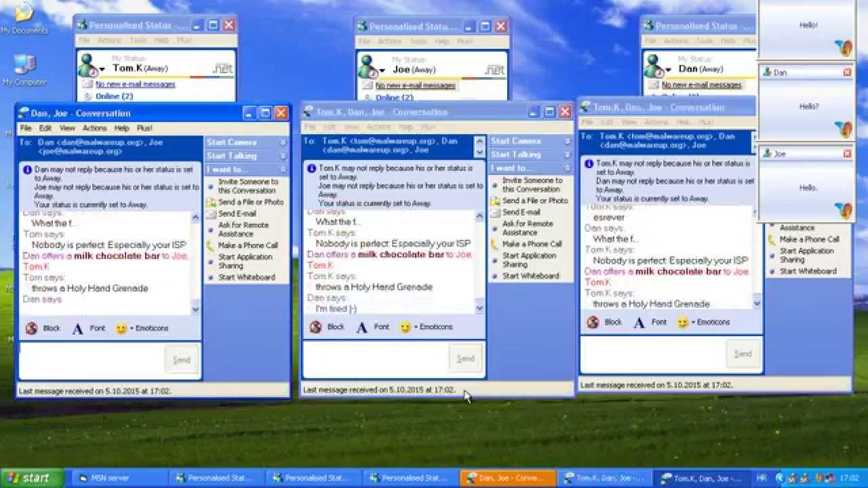Click chat scrollbar down arrow in right window
868x488 pixels.
click(x=757, y=303)
